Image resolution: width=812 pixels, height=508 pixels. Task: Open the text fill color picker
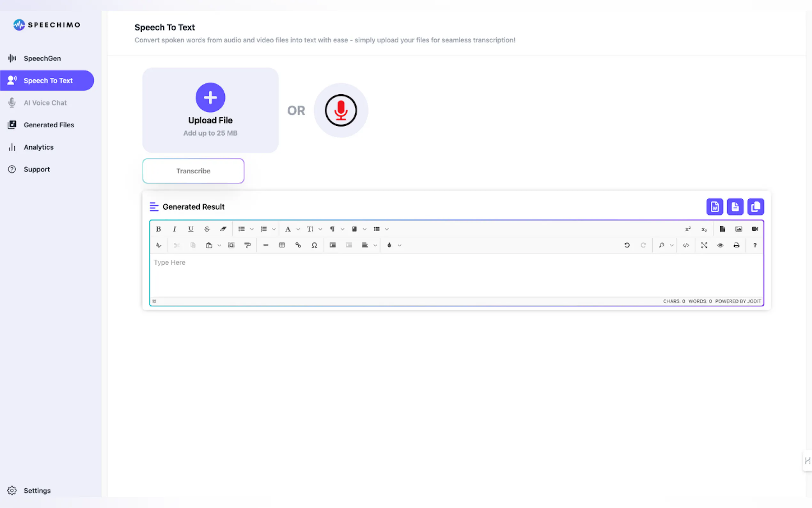[x=389, y=245]
